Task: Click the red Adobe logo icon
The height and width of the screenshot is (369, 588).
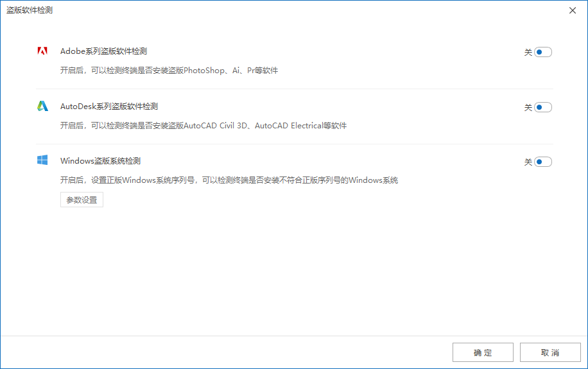Action: (42, 51)
